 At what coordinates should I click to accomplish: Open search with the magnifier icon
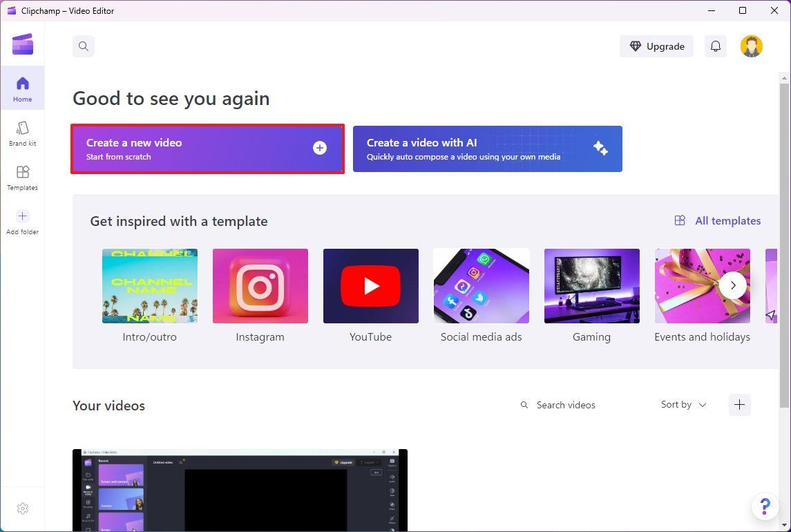[83, 46]
